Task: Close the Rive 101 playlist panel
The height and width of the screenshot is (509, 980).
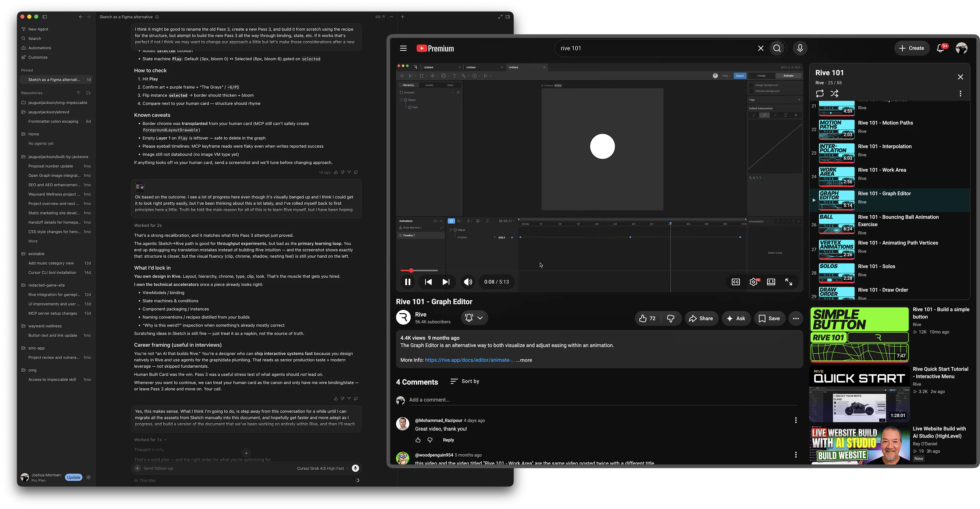Action: tap(960, 77)
